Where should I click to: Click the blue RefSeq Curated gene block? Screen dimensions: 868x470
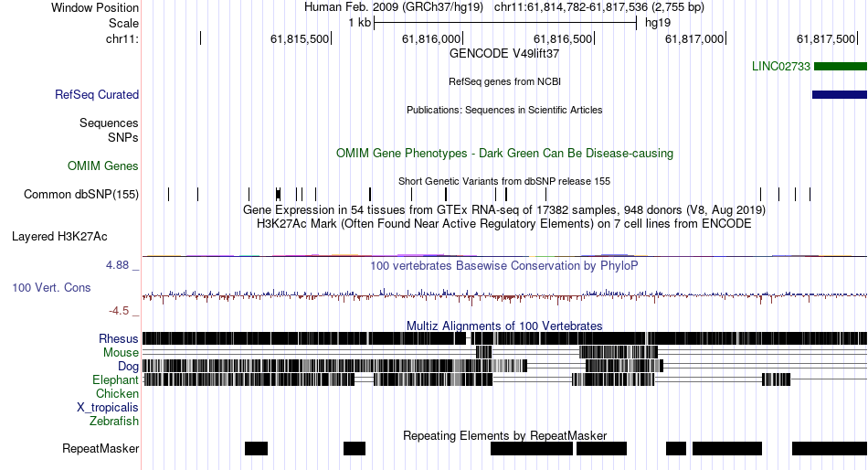(x=839, y=95)
